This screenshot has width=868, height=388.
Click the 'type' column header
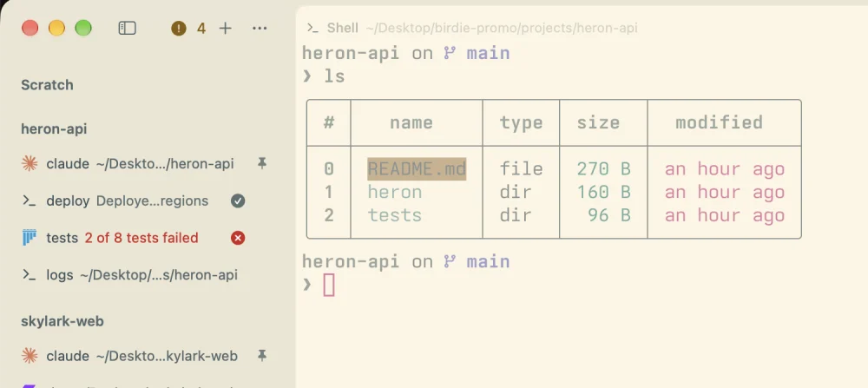(x=521, y=122)
